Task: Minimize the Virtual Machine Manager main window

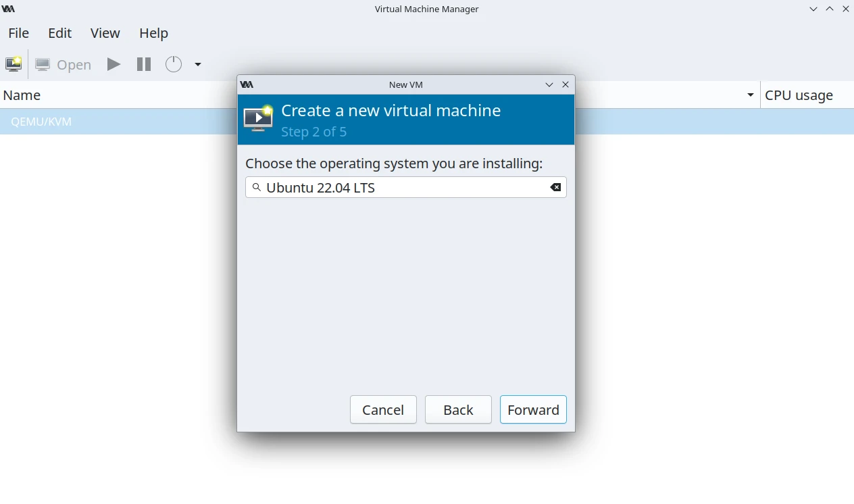Action: pos(813,9)
